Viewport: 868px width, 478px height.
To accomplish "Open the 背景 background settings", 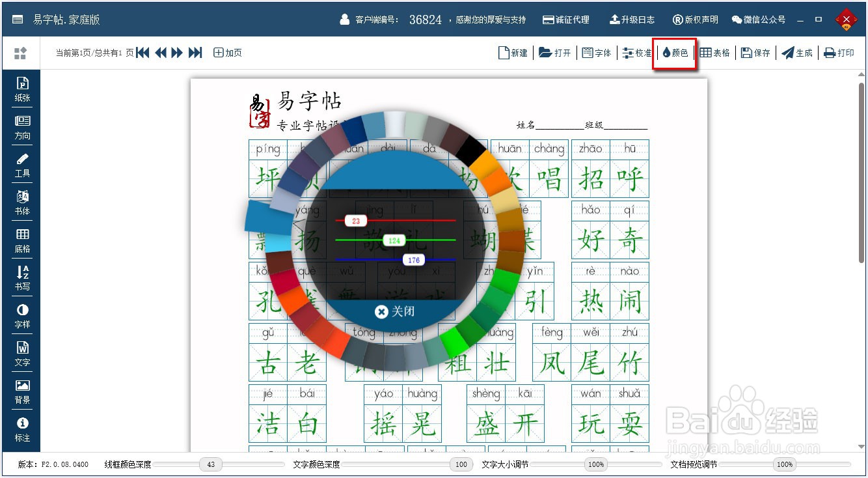I will [22, 392].
